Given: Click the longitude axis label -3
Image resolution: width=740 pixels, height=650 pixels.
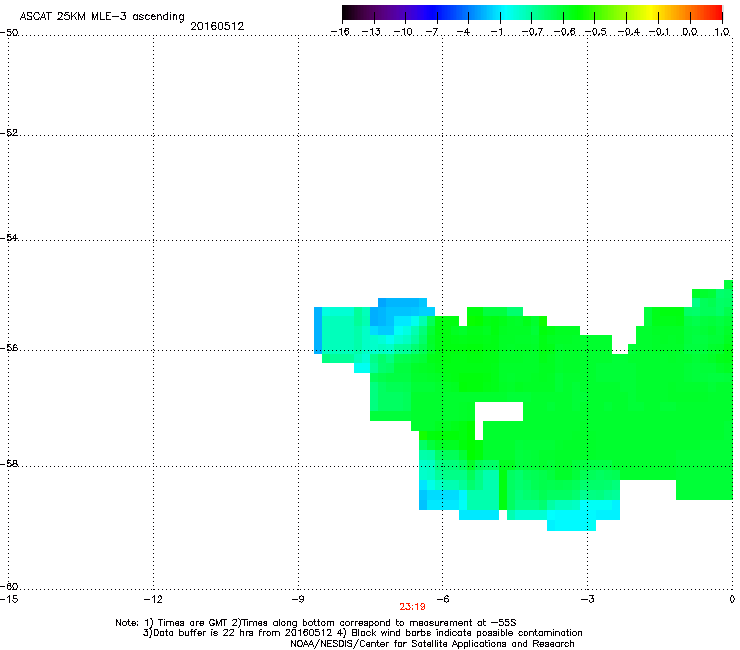Looking at the screenshot, I should 588,599.
